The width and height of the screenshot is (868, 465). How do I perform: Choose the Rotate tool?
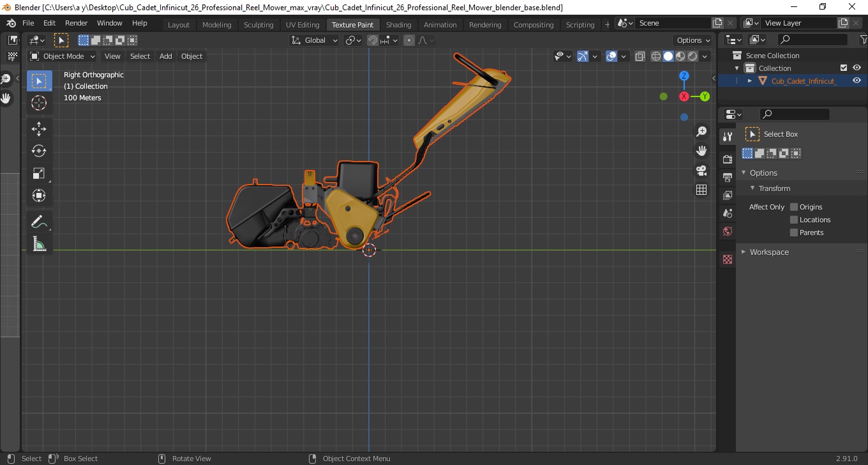click(x=39, y=151)
